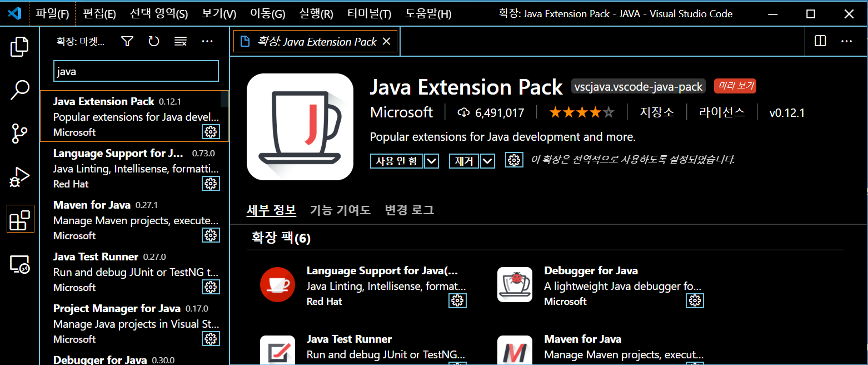Expand the 사용 안 함 dropdown arrow
The height and width of the screenshot is (365, 868).
pos(432,161)
